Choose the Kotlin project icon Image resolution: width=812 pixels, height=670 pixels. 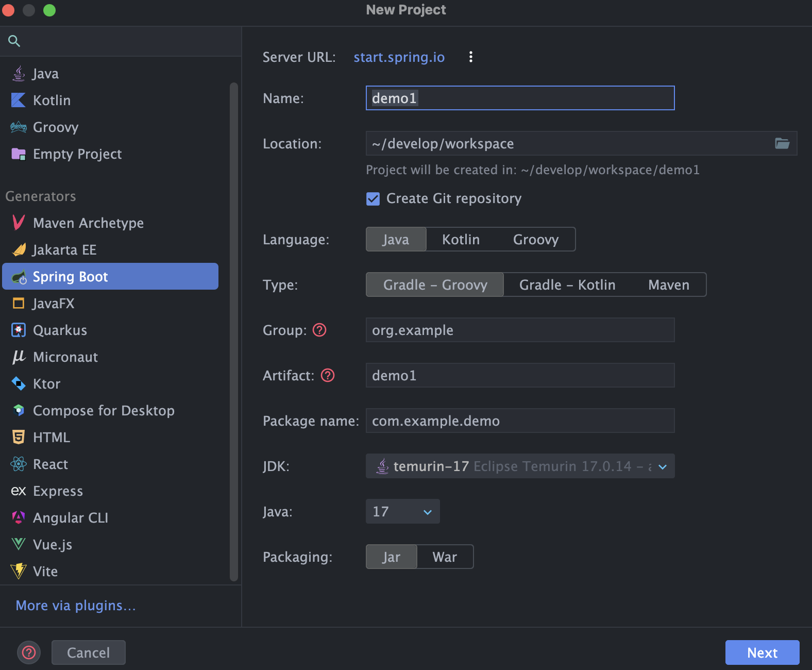19,100
